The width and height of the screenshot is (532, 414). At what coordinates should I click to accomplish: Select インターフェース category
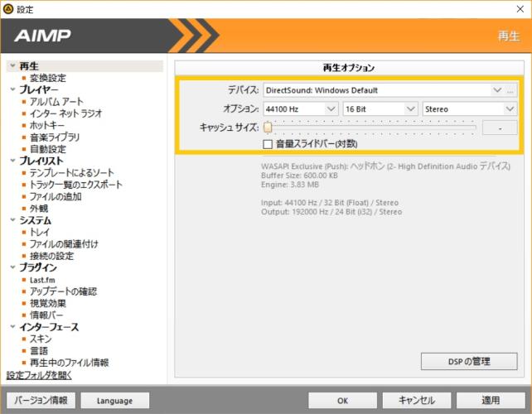pyautogui.click(x=49, y=327)
